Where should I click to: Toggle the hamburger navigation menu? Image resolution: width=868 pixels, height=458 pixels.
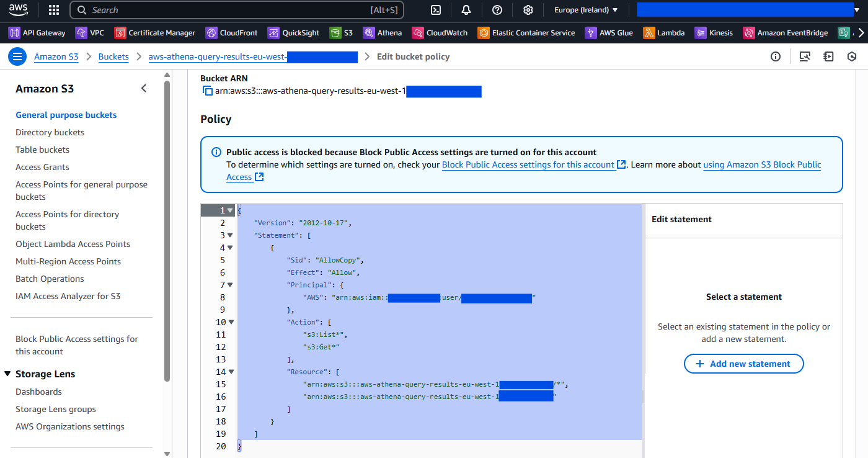coord(17,57)
